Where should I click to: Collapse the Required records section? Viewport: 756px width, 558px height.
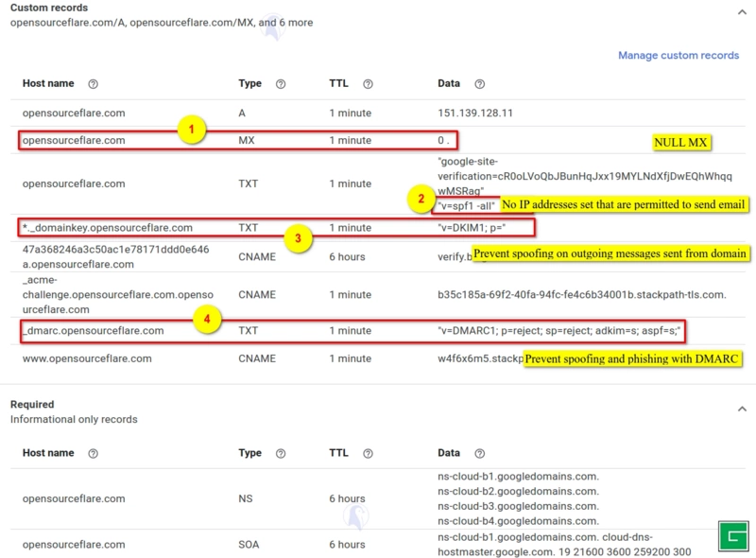741,410
